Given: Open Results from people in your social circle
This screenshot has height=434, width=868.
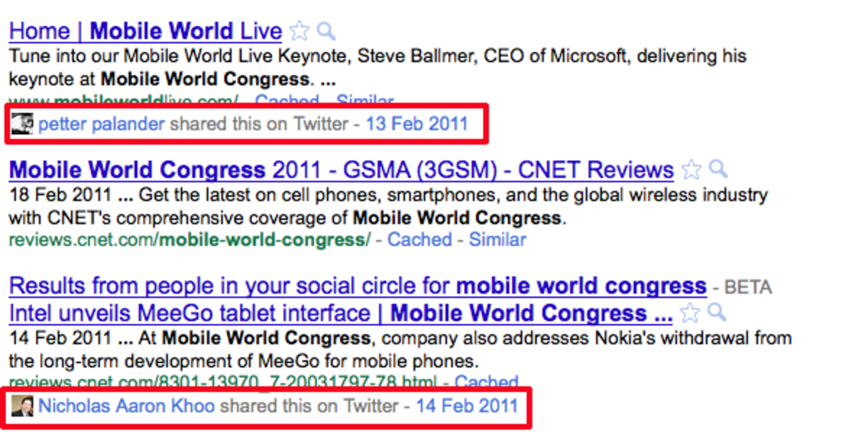Looking at the screenshot, I should click(357, 286).
